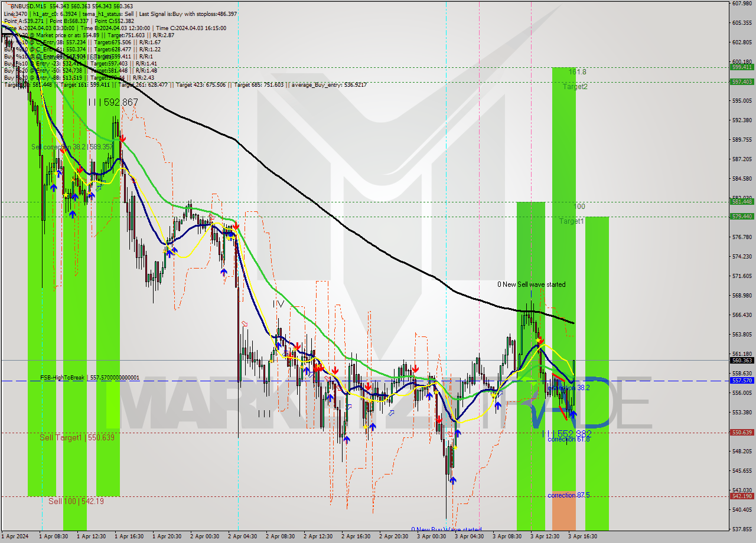Click the 'correction 87.5' label
The height and width of the screenshot is (543, 756).
point(568,495)
